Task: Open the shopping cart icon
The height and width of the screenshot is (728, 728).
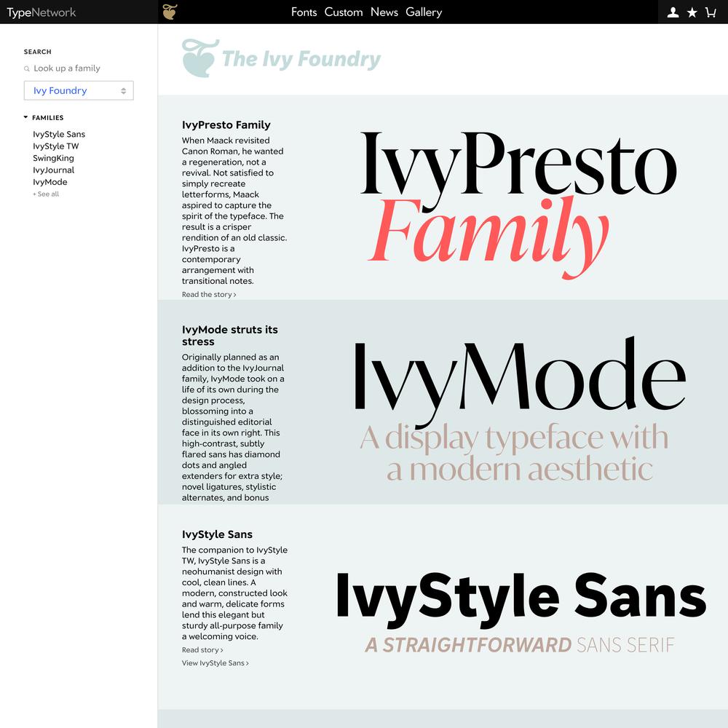Action: (x=711, y=12)
